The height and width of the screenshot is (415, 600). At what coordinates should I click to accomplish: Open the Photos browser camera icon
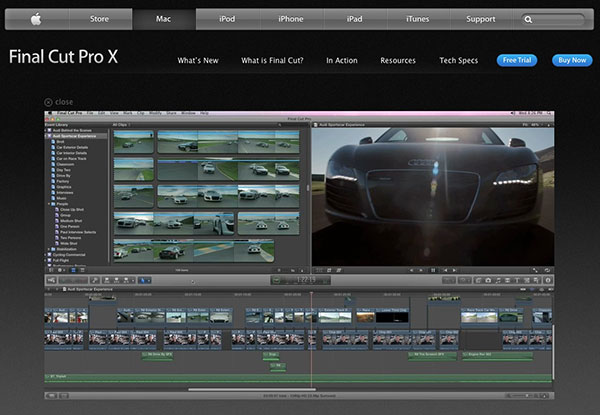[x=488, y=280]
